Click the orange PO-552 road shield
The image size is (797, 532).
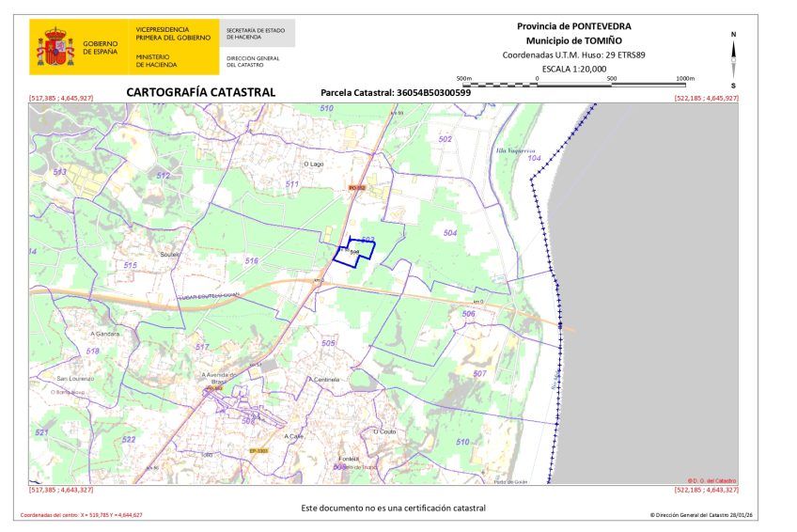(x=356, y=188)
